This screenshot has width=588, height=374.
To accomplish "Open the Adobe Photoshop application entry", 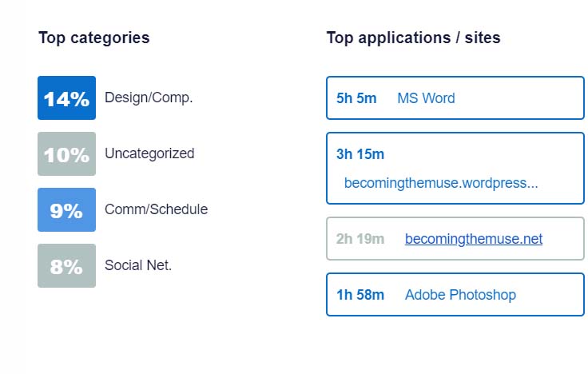I will (460, 295).
